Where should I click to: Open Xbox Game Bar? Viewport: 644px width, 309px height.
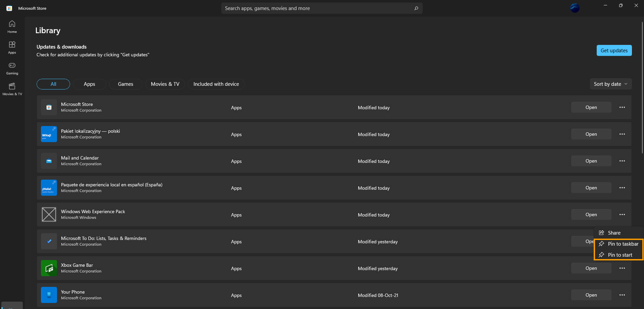591,268
